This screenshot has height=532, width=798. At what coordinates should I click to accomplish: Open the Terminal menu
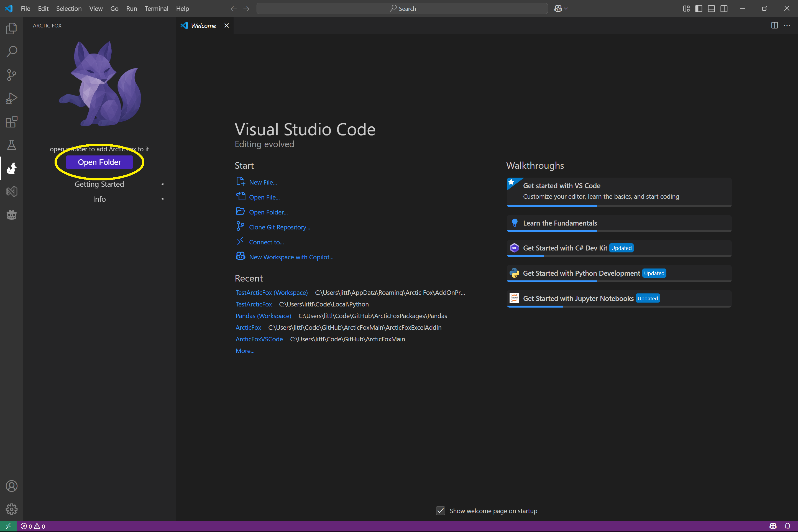pos(156,9)
